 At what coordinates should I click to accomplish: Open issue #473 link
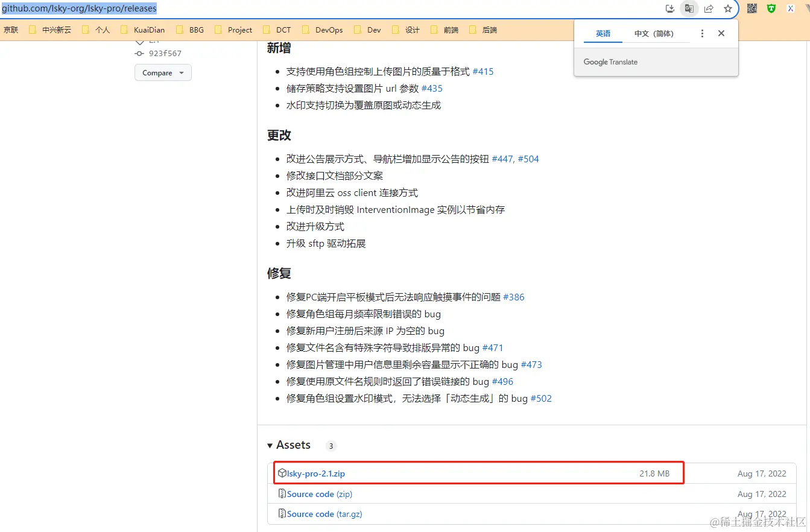coord(531,365)
